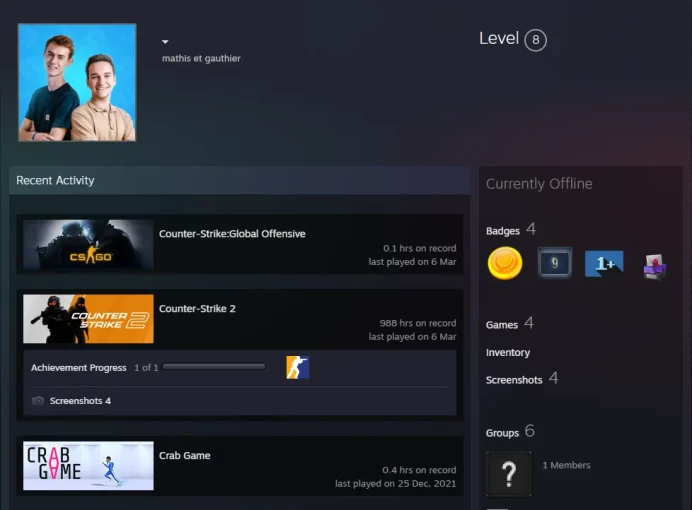The height and width of the screenshot is (510, 692).
Task: Open the Counter-Strike 2 title link
Action: (x=197, y=309)
